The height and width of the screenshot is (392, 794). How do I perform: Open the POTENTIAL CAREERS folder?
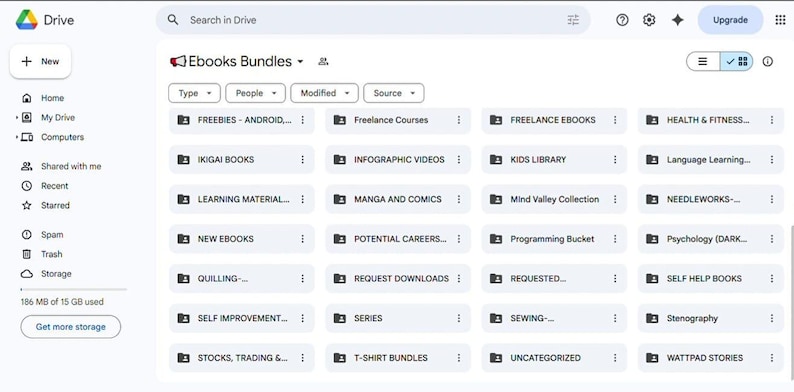398,239
